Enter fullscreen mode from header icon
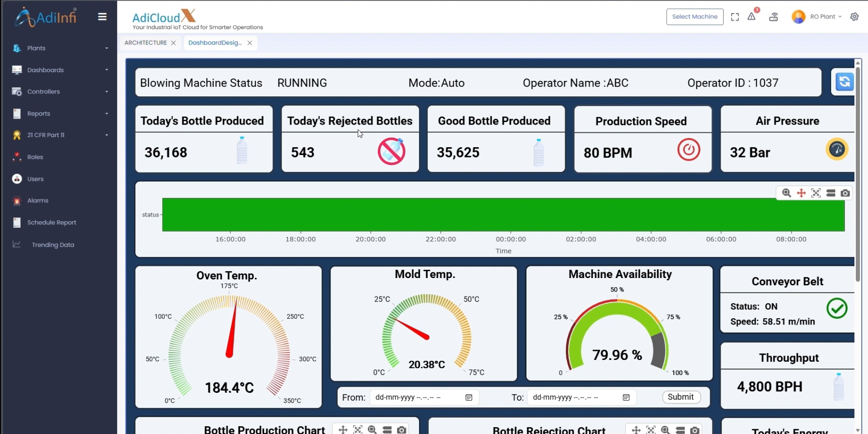This screenshot has width=868, height=434. click(x=735, y=17)
